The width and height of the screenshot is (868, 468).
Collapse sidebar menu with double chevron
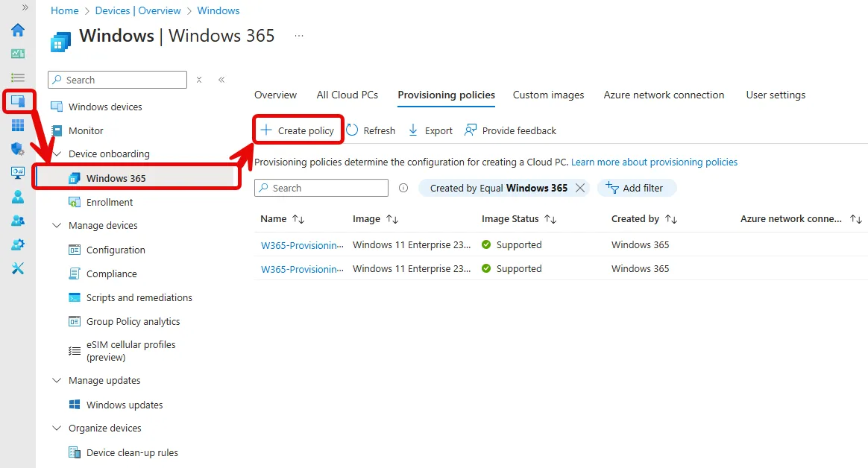point(221,80)
